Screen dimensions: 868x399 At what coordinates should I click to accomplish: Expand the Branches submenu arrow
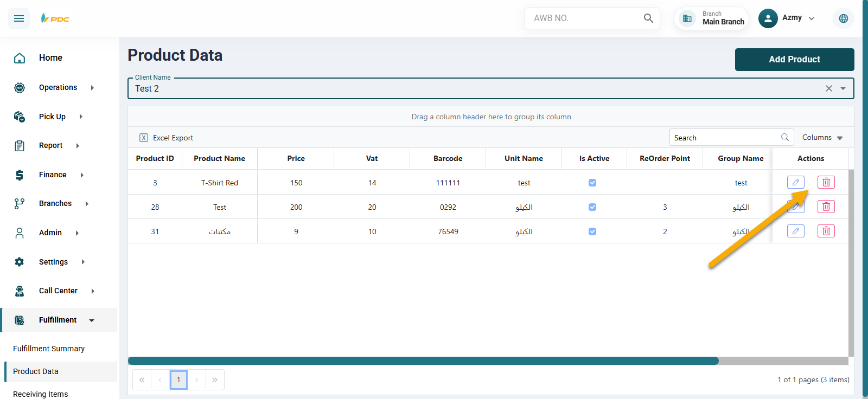(87, 204)
